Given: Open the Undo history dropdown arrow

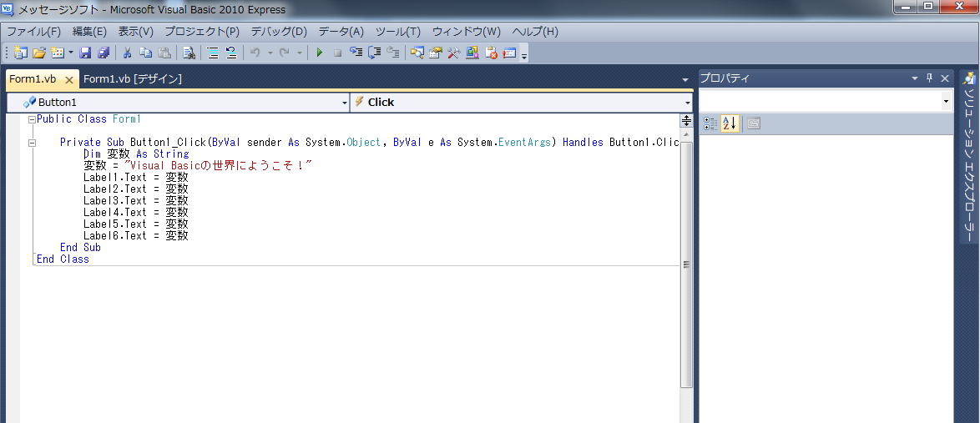Looking at the screenshot, I should 270,53.
